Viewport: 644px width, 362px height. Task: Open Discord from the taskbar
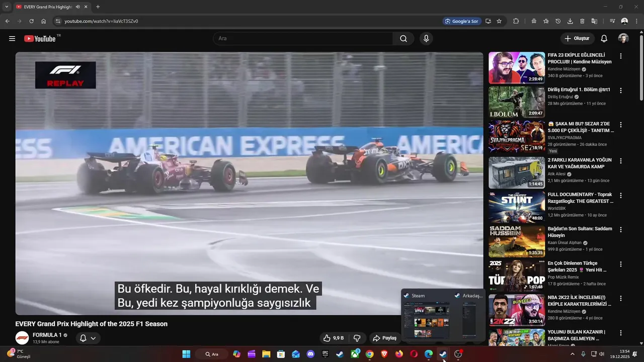pyautogui.click(x=310, y=354)
